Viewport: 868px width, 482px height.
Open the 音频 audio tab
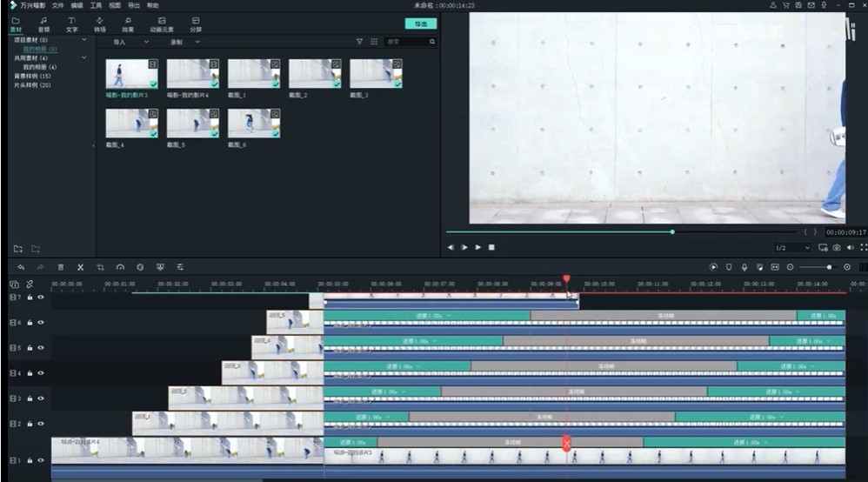click(x=43, y=24)
